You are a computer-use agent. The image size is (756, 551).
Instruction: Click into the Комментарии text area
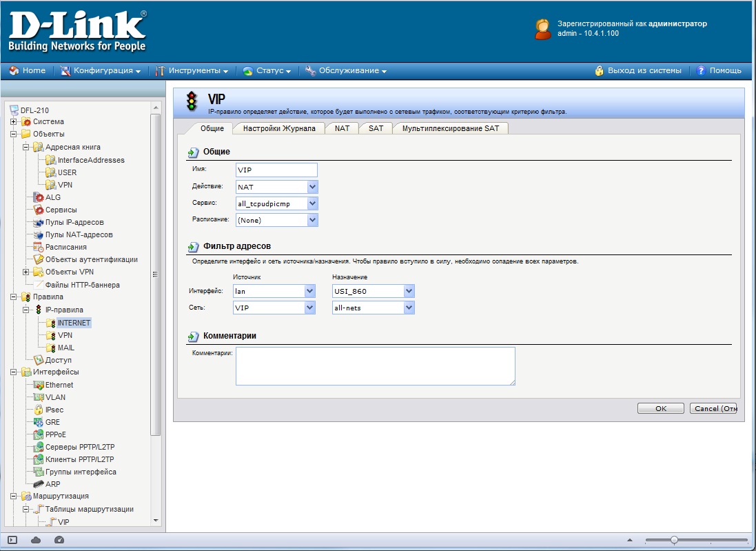tap(375, 365)
